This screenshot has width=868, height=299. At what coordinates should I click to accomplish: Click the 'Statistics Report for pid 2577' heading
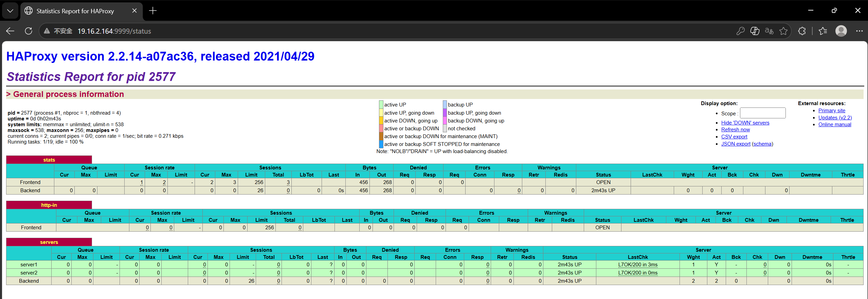(x=91, y=77)
